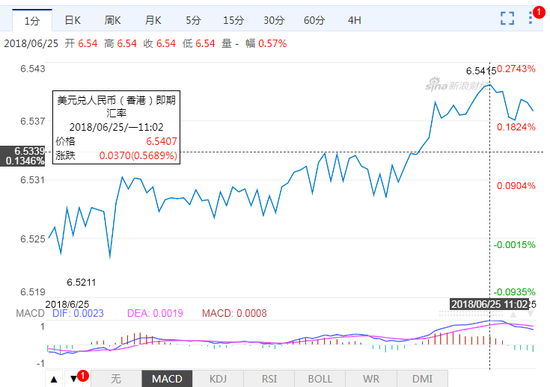Select the KDJ indicator button
This screenshot has height=387, width=550.
coord(218,379)
